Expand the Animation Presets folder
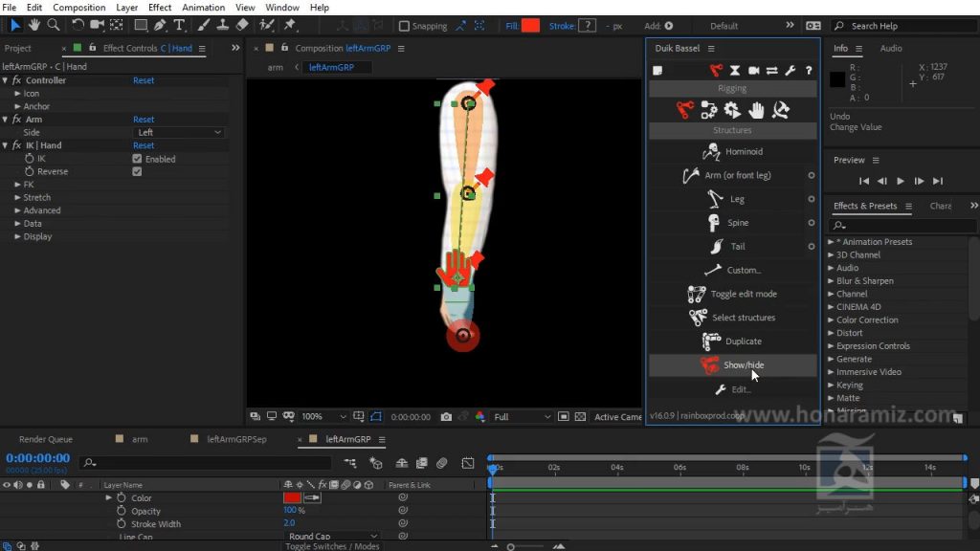The height and width of the screenshot is (551, 980). 832,242
